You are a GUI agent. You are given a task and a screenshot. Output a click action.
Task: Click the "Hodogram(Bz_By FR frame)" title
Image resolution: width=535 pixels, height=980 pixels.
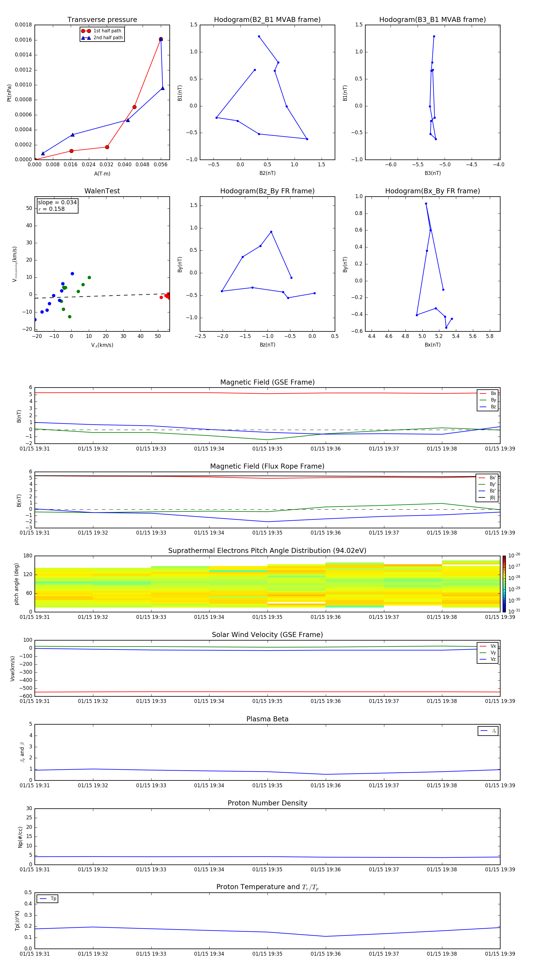click(267, 191)
